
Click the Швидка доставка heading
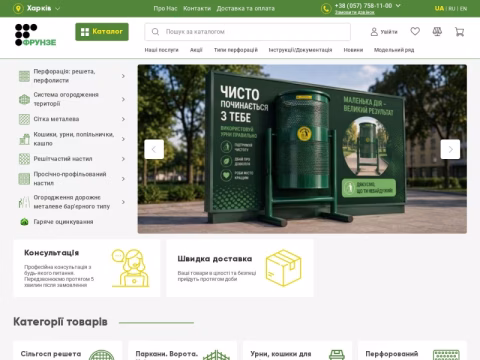pyautogui.click(x=215, y=259)
